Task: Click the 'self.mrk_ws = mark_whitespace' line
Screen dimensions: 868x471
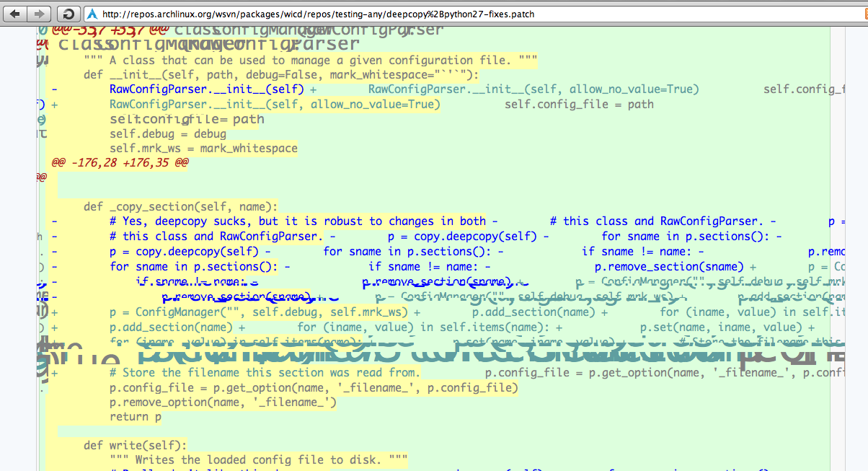Action: point(203,149)
